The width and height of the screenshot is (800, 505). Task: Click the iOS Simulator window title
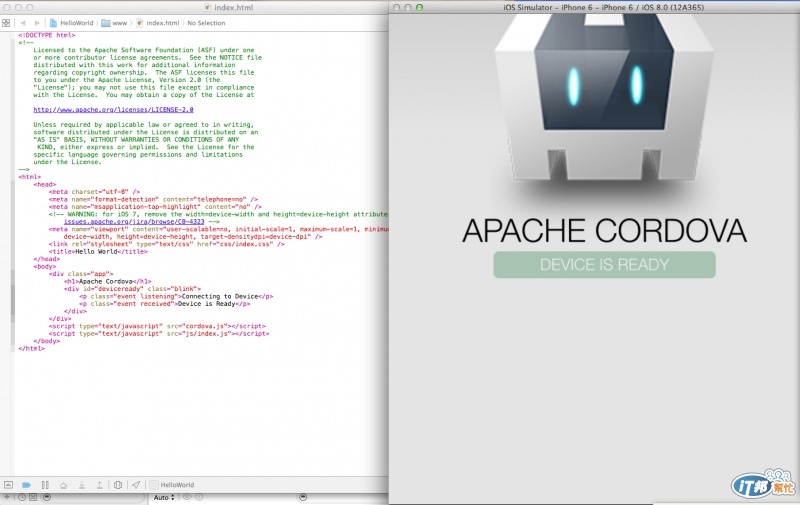point(604,8)
